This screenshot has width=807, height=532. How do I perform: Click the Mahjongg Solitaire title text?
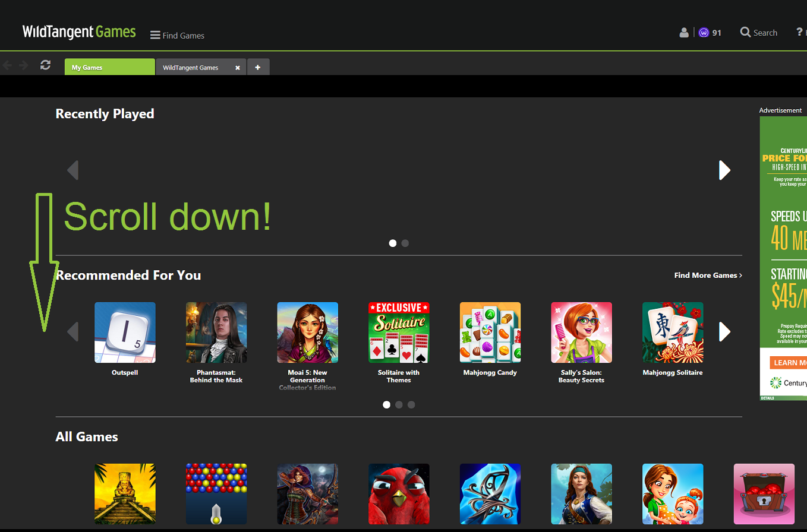click(x=673, y=373)
